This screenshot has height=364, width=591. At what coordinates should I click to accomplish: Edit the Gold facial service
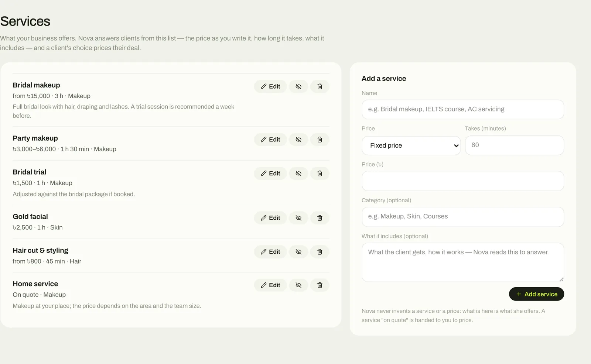pyautogui.click(x=270, y=218)
